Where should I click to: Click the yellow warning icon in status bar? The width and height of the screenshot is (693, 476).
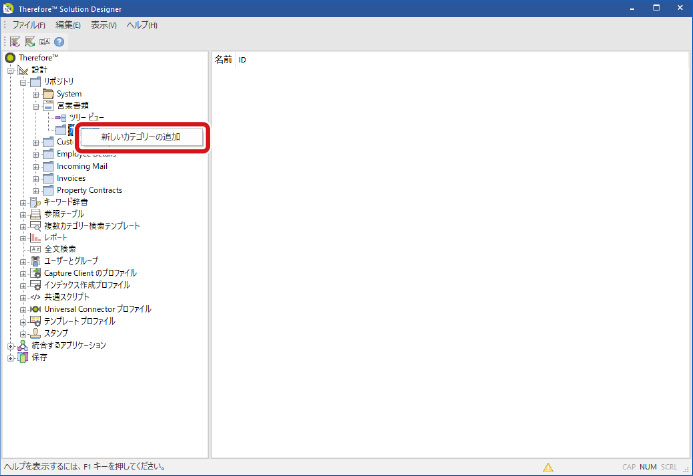coord(547,467)
